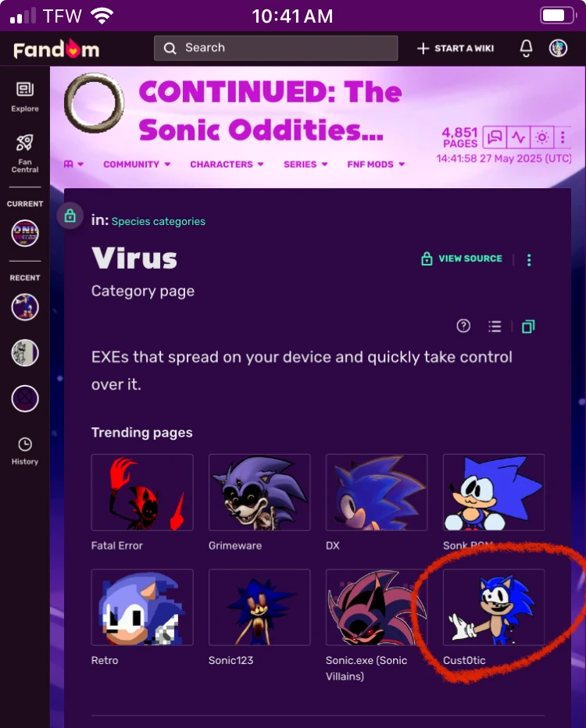Follow the Species categories link
The image size is (586, 728).
coord(159,222)
